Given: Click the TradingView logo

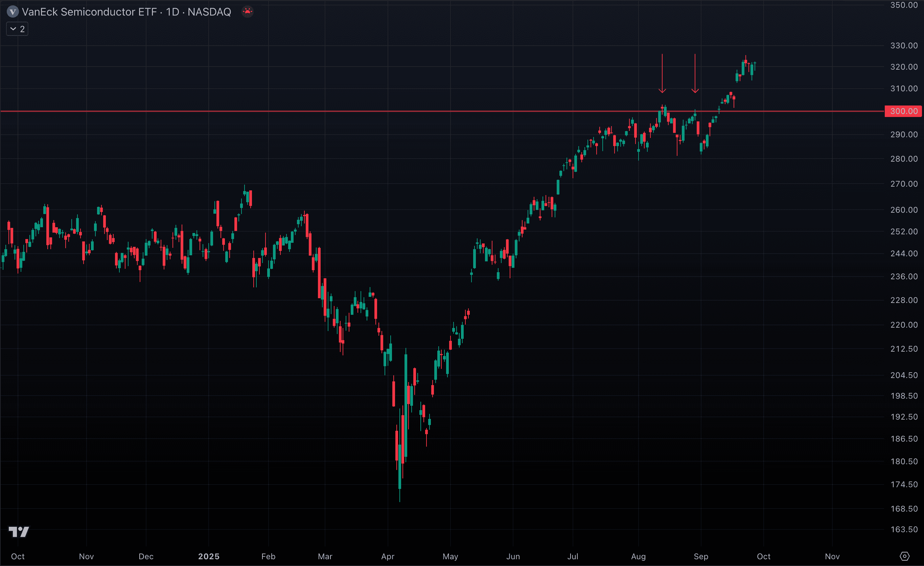Looking at the screenshot, I should pos(19,532).
